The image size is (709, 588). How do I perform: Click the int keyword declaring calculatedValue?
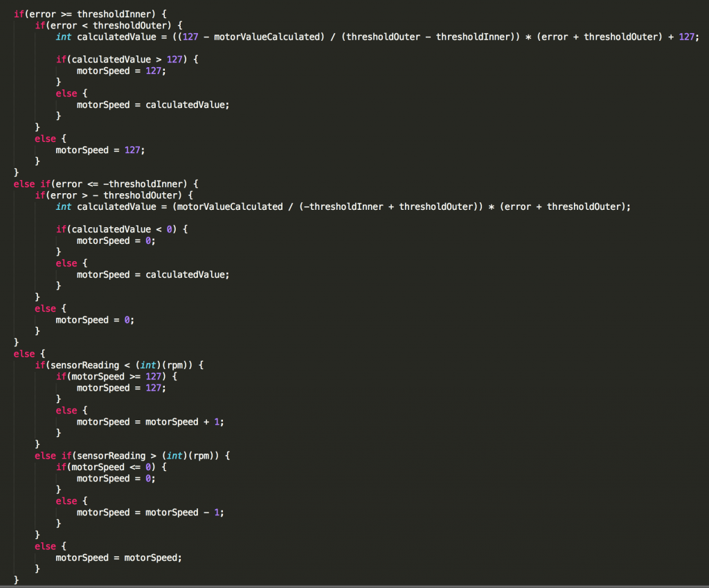63,37
